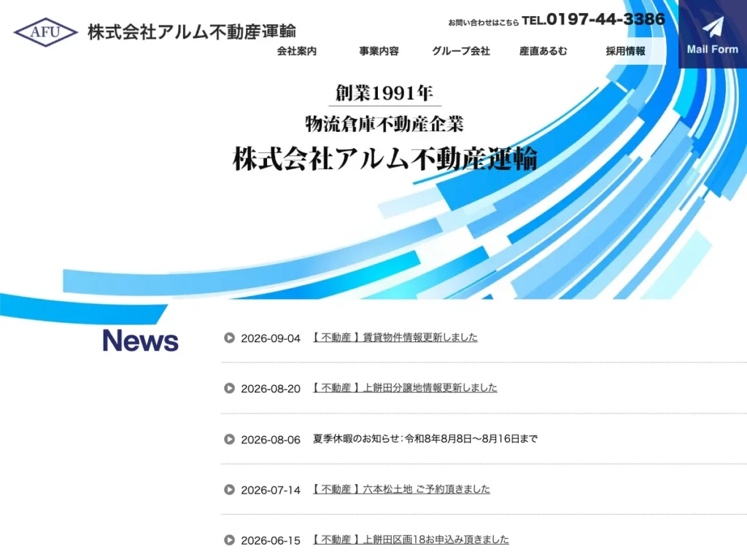Open the 会社案内 menu
Screen dimensions: 747x560
[297, 51]
